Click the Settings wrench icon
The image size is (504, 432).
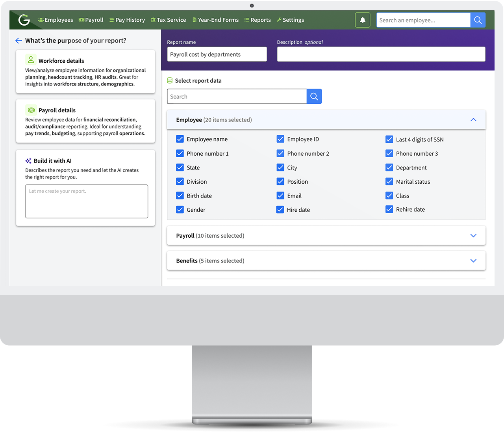pos(279,20)
